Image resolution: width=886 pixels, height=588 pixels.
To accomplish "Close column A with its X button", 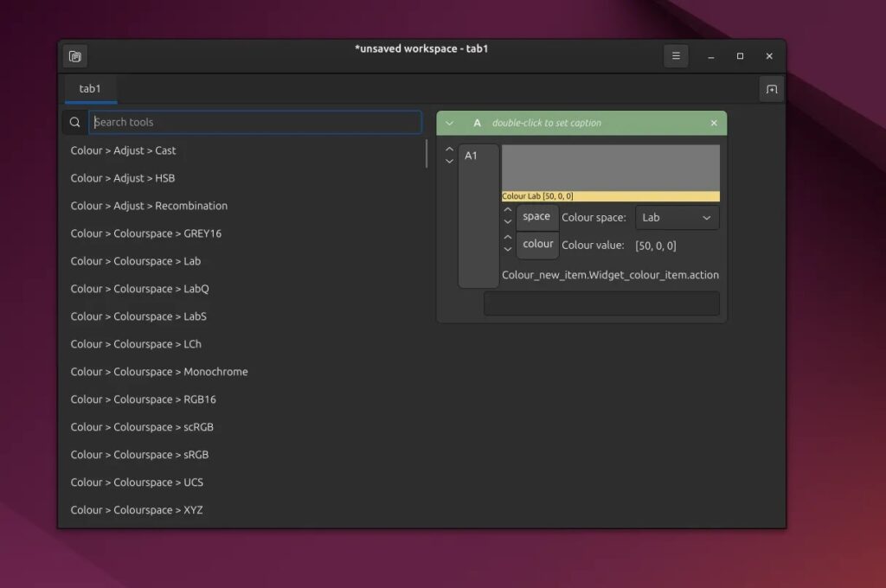I will click(714, 123).
